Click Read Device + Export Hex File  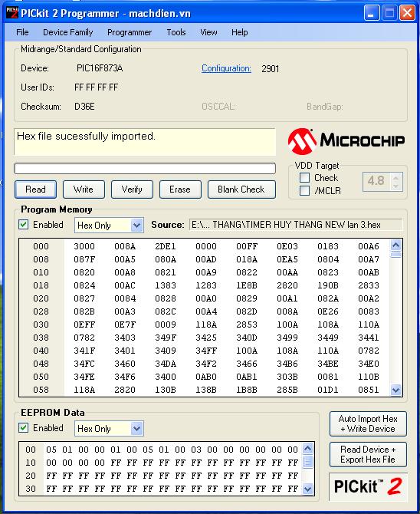point(368,454)
